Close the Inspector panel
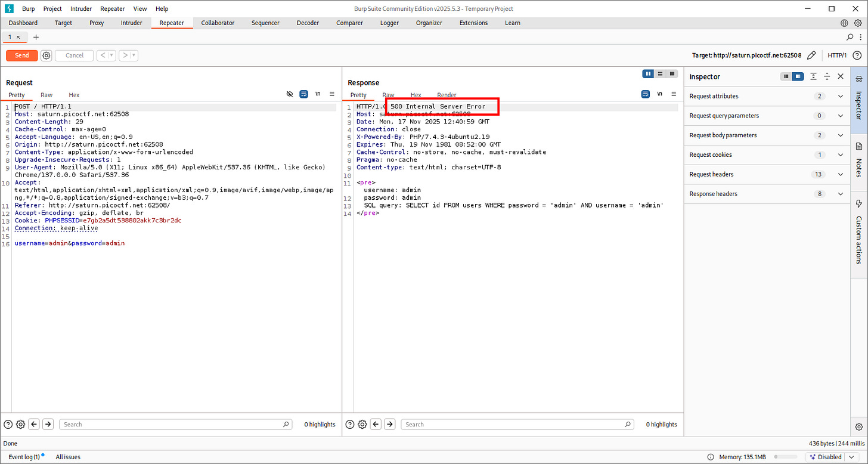The image size is (868, 464). coord(841,76)
